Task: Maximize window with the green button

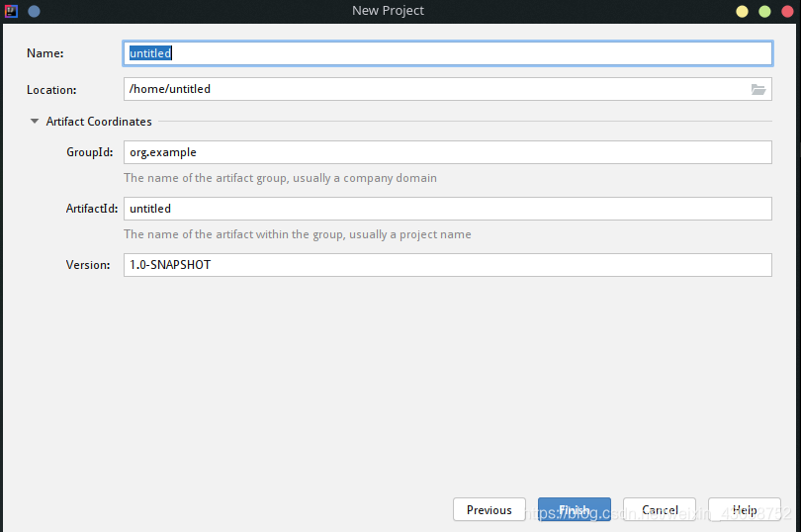Action: pyautogui.click(x=764, y=11)
